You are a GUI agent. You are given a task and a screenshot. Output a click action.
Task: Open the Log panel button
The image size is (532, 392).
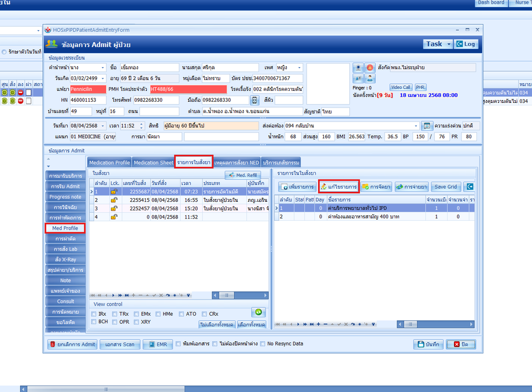pyautogui.click(x=466, y=44)
